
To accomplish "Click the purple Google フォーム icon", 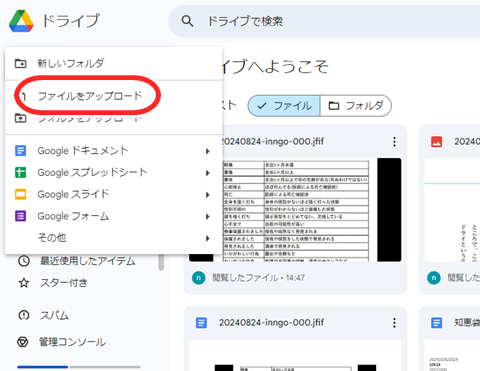I will click(x=21, y=216).
